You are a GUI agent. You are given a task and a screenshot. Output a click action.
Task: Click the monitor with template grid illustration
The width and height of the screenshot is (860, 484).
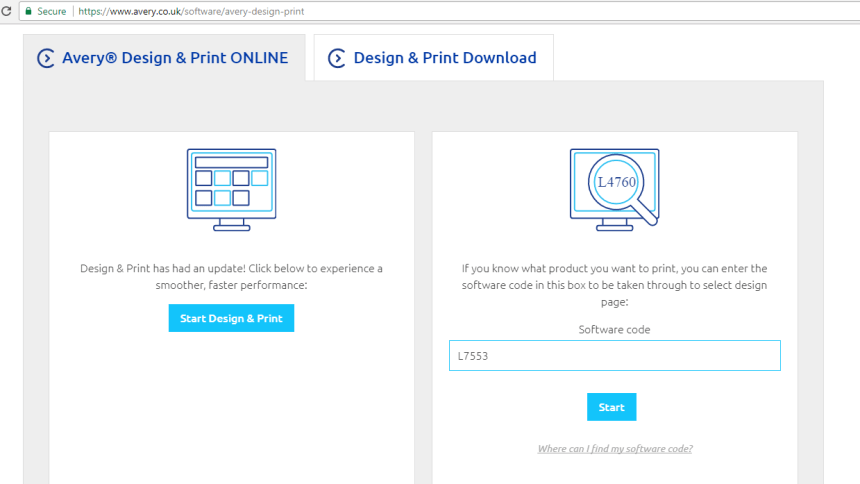coord(231,190)
